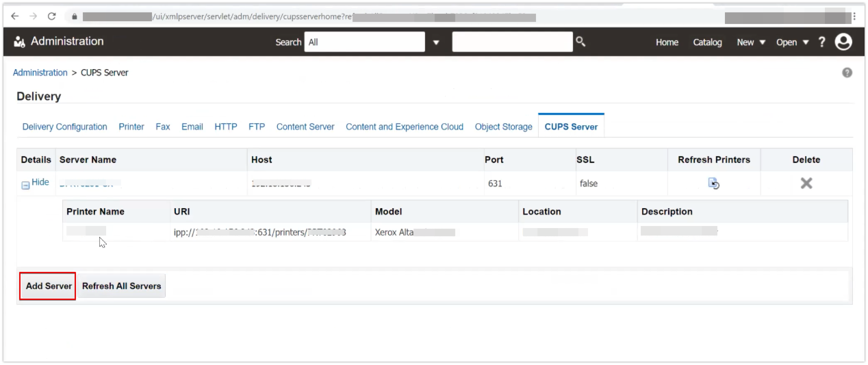The width and height of the screenshot is (868, 365).
Task: Open the help question mark in header
Action: pos(822,42)
